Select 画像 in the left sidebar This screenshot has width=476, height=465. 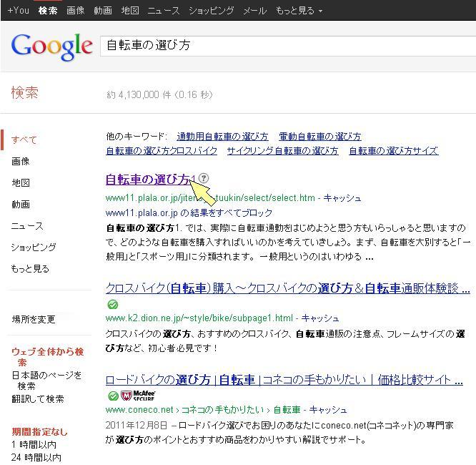pyautogui.click(x=20, y=162)
